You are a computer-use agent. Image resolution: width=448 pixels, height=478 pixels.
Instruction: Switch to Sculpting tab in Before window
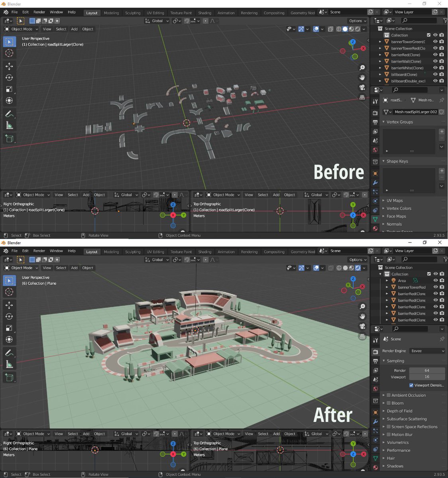point(133,13)
